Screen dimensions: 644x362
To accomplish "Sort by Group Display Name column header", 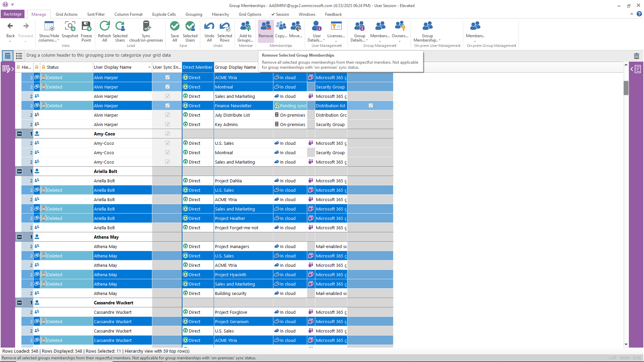I will click(235, 67).
